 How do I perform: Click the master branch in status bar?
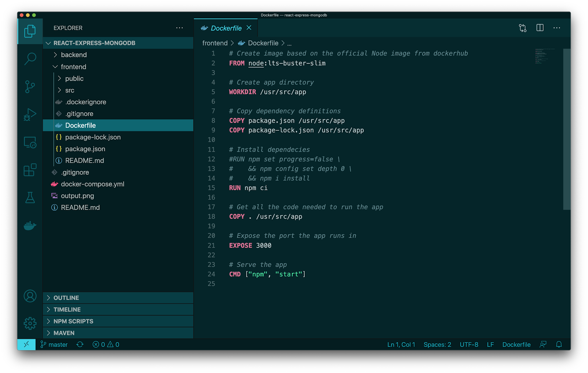[54, 344]
